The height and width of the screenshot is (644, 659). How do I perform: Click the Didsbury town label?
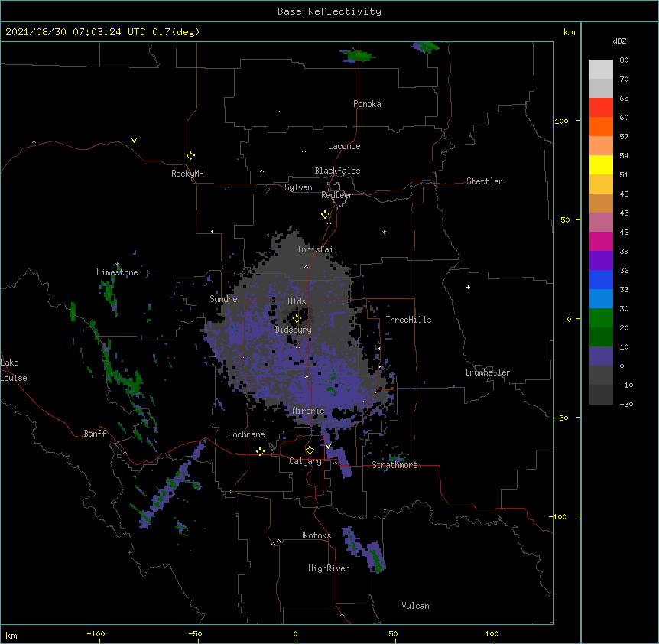tap(294, 330)
